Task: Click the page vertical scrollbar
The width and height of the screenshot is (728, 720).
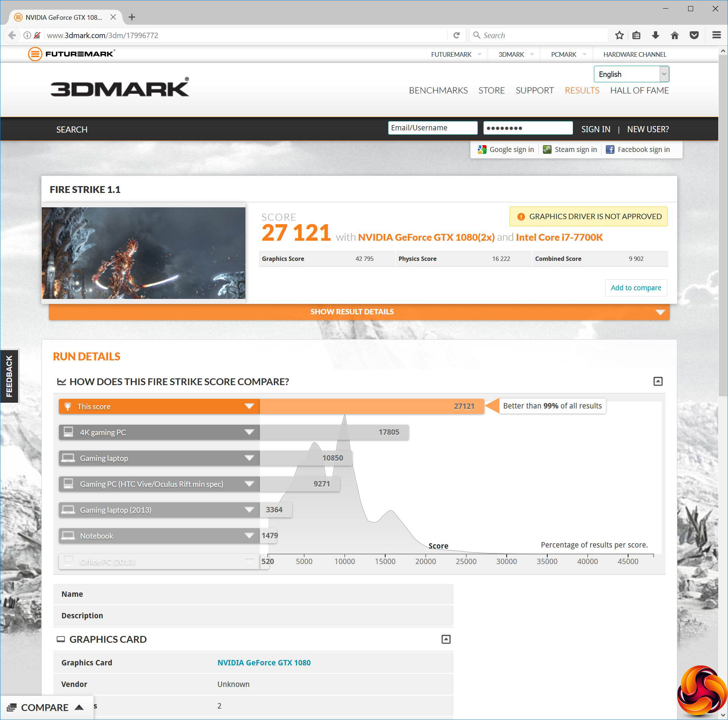Action: click(722, 226)
